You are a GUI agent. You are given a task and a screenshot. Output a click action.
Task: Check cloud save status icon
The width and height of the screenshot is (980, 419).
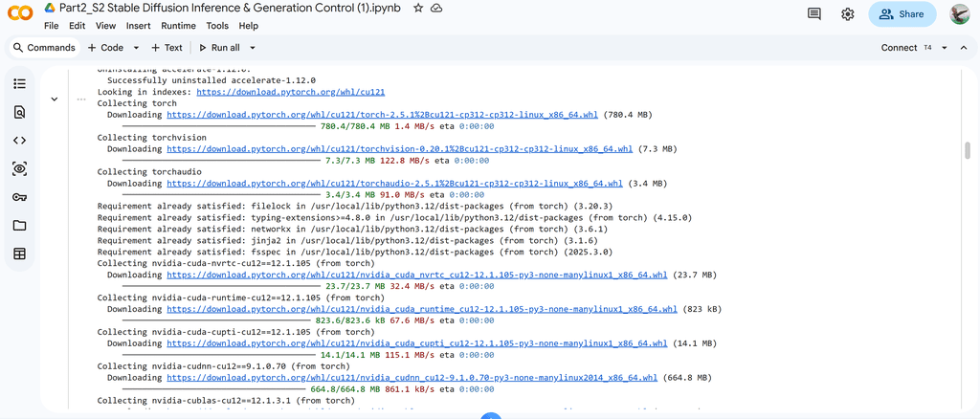pos(436,8)
